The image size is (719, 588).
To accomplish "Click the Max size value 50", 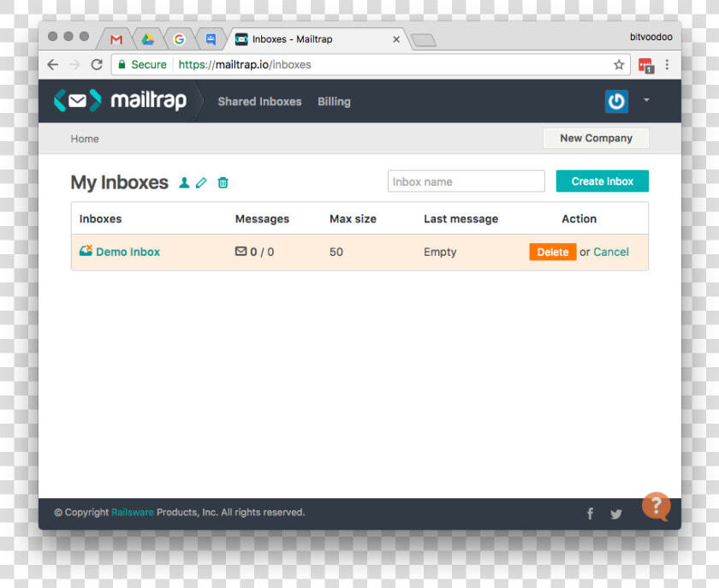I will click(x=336, y=252).
